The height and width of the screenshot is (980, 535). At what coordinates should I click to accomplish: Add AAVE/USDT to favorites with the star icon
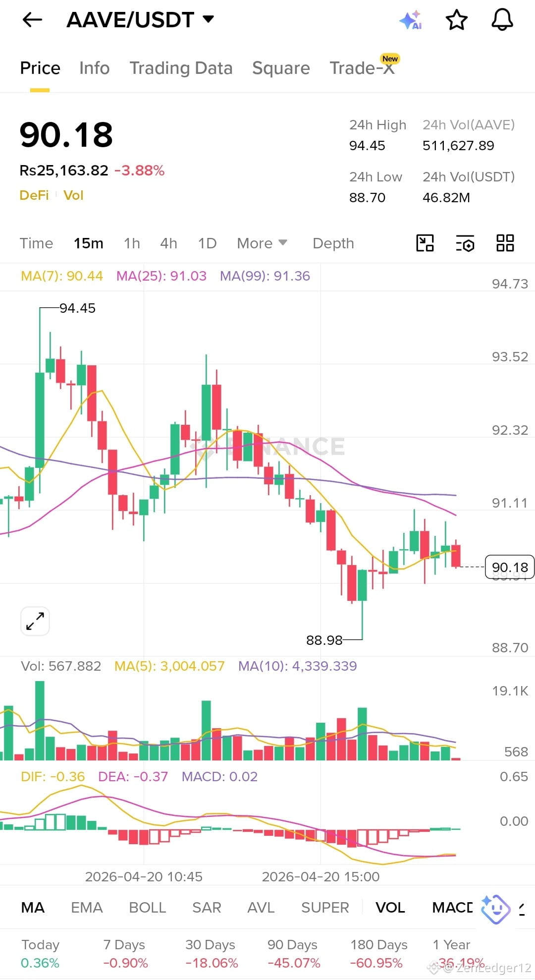click(x=456, y=20)
